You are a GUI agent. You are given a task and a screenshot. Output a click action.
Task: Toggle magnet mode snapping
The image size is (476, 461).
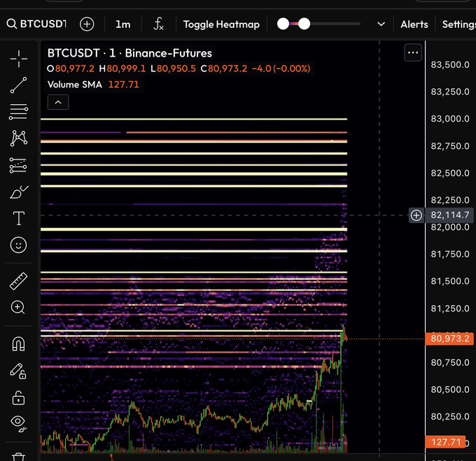click(18, 344)
